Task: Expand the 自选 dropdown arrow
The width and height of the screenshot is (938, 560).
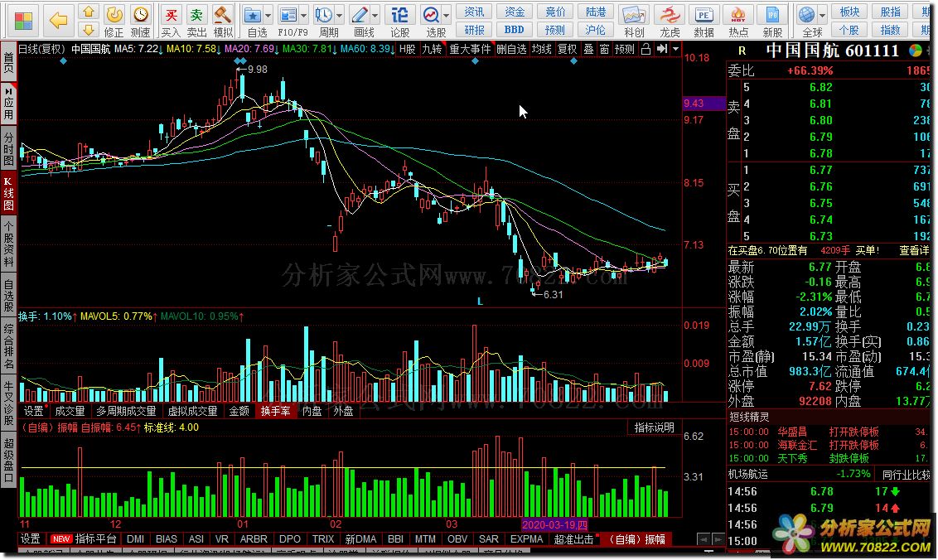Action: pyautogui.click(x=268, y=16)
